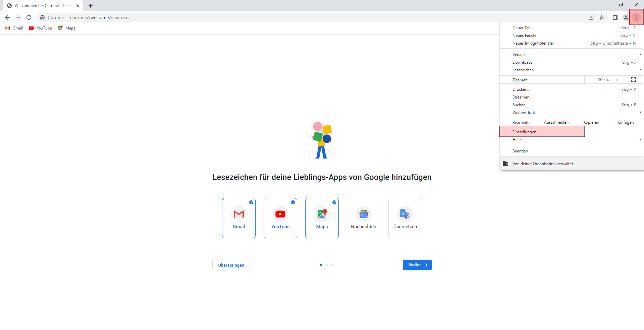Click second page indicator dot
This screenshot has width=644, height=330.
click(x=326, y=265)
